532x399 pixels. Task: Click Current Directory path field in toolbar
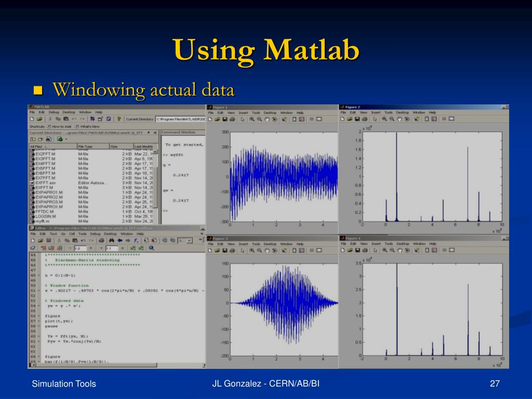click(180, 119)
